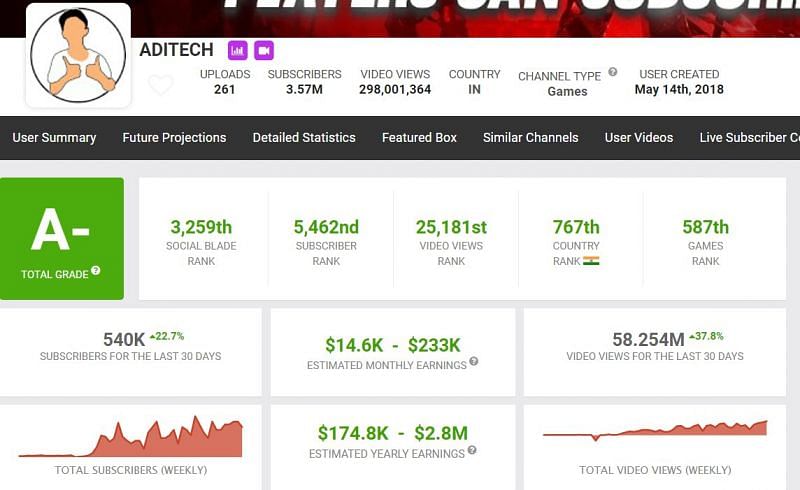Click the 587th Games Rank value

(705, 227)
